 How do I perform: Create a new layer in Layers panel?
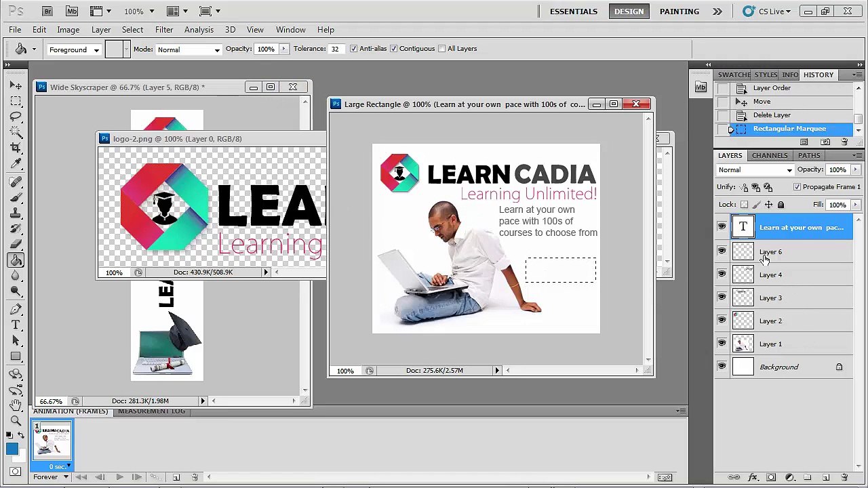coord(826,477)
